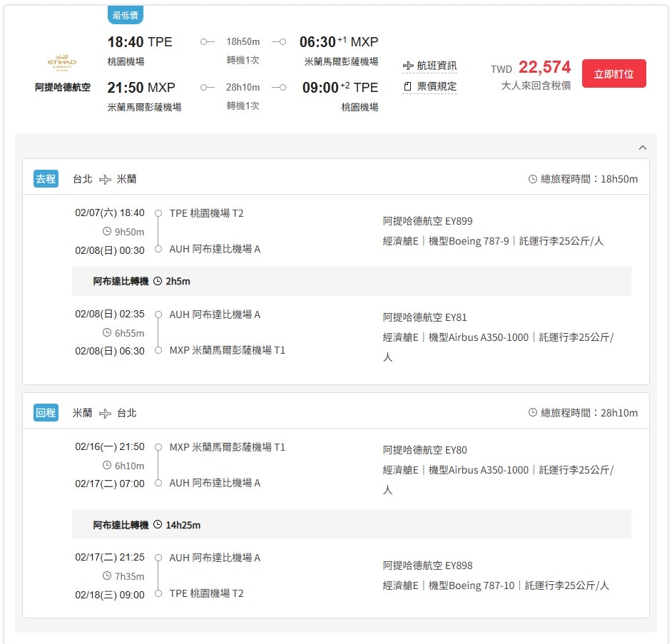This screenshot has height=644, width=672.
Task: Click 02/08(日) 00:30 arrival entry
Action: click(110, 250)
